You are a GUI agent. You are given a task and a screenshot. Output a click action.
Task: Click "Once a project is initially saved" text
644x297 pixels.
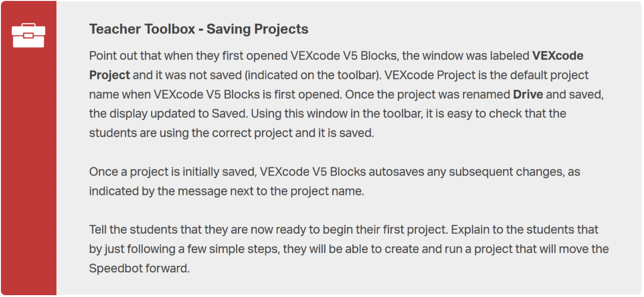click(173, 172)
